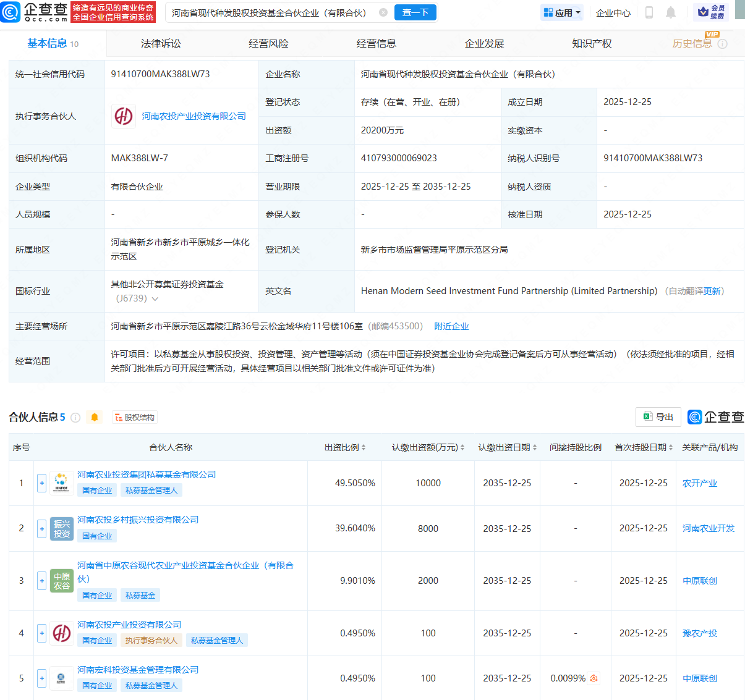
Task: Open 附近企业 nearby companies link
Action: point(451,326)
